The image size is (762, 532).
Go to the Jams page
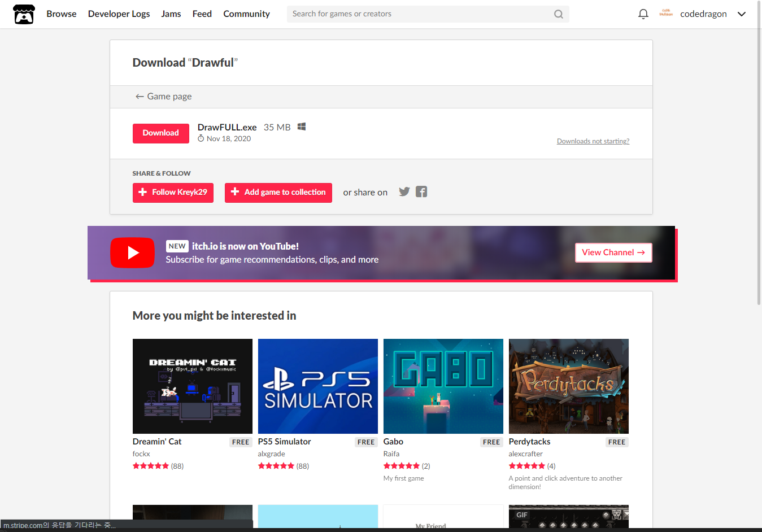coord(171,14)
